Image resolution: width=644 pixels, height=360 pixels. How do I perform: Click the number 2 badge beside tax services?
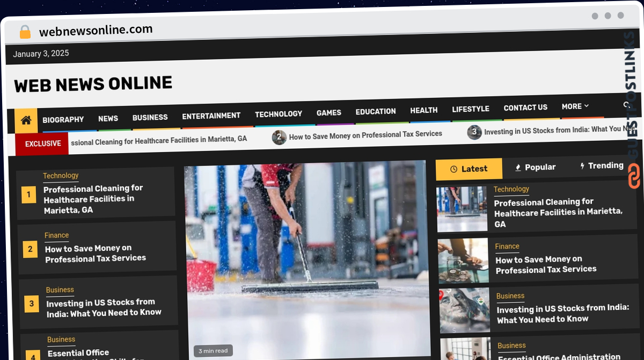coord(30,249)
